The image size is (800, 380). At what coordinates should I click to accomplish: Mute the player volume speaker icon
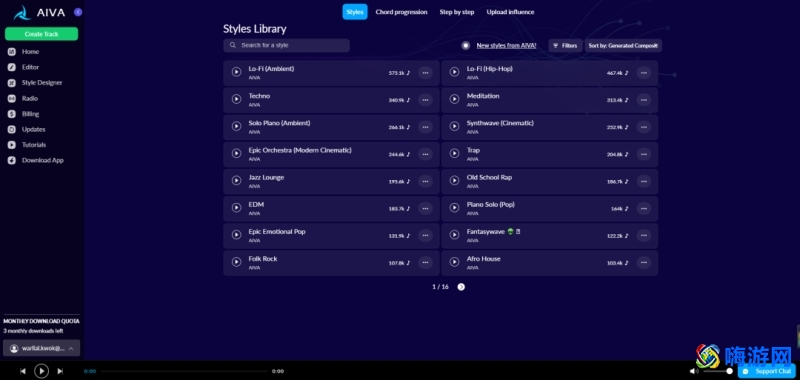[x=693, y=371]
